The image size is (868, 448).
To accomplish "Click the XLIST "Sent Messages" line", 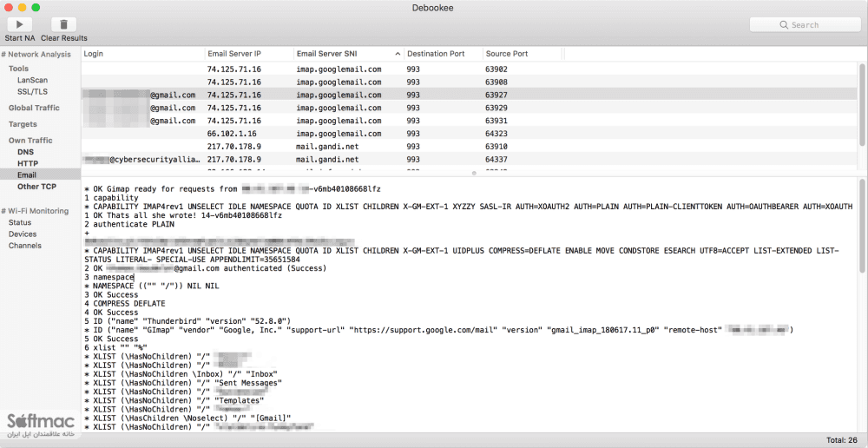I will [184, 383].
